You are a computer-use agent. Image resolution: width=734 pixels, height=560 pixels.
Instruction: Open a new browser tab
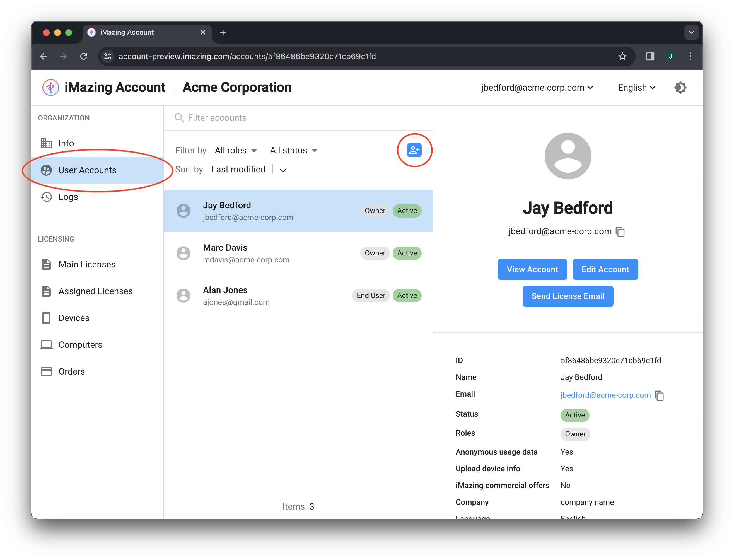pos(223,32)
